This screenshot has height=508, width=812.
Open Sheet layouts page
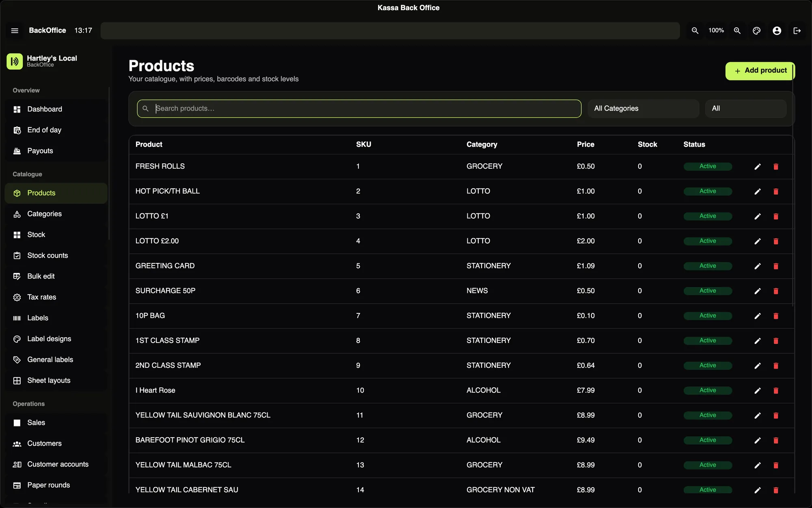point(56,380)
